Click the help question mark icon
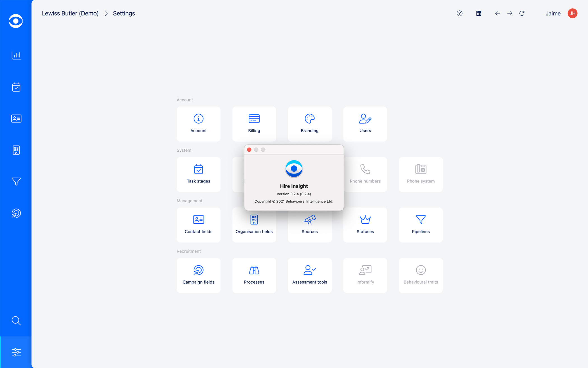The image size is (588, 368). click(x=459, y=13)
